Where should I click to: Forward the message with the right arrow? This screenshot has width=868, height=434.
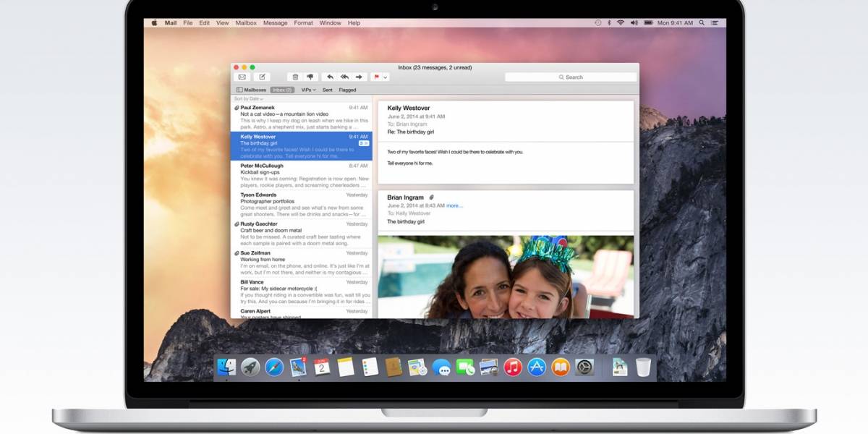tap(359, 77)
